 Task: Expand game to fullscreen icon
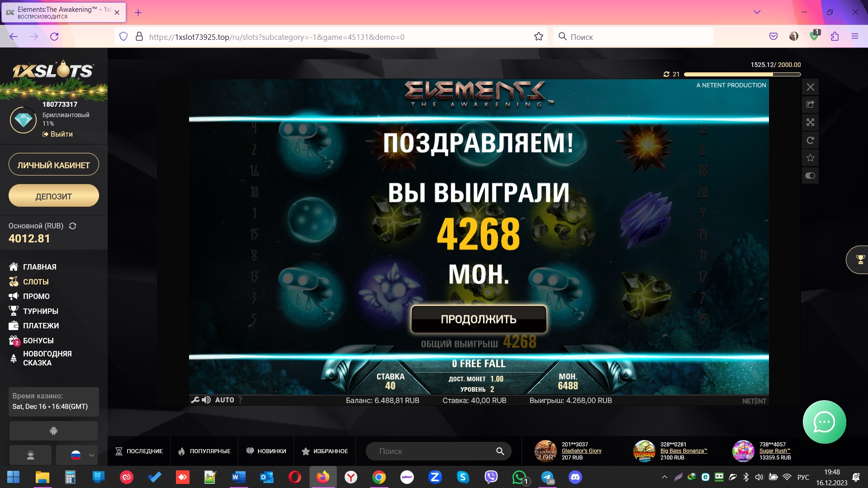click(x=810, y=122)
